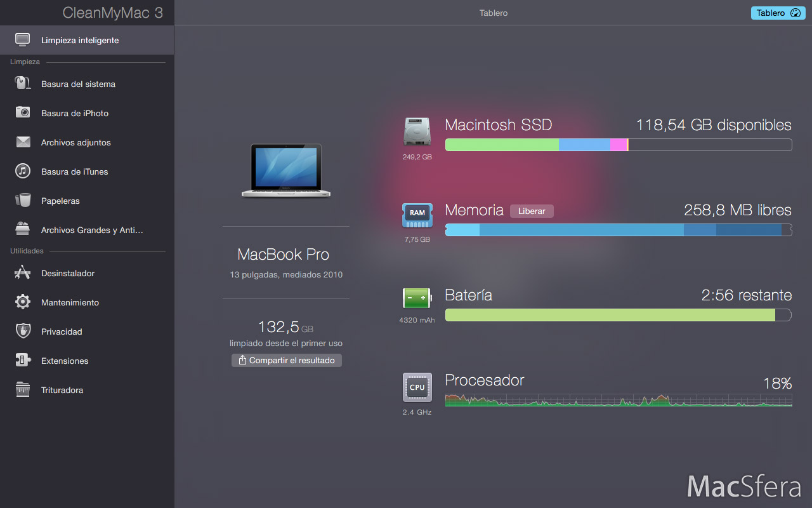Click the Memoria heading
Screen dimensions: 812x508
click(475, 210)
